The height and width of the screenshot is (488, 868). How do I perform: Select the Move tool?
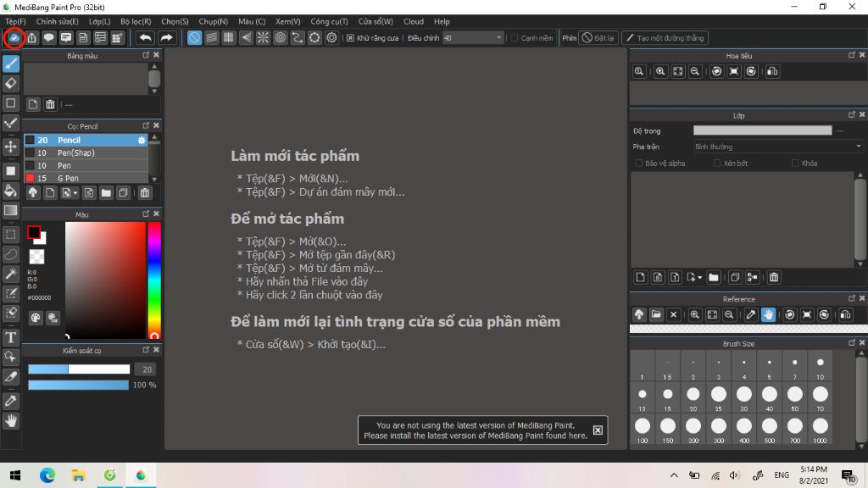[x=10, y=147]
